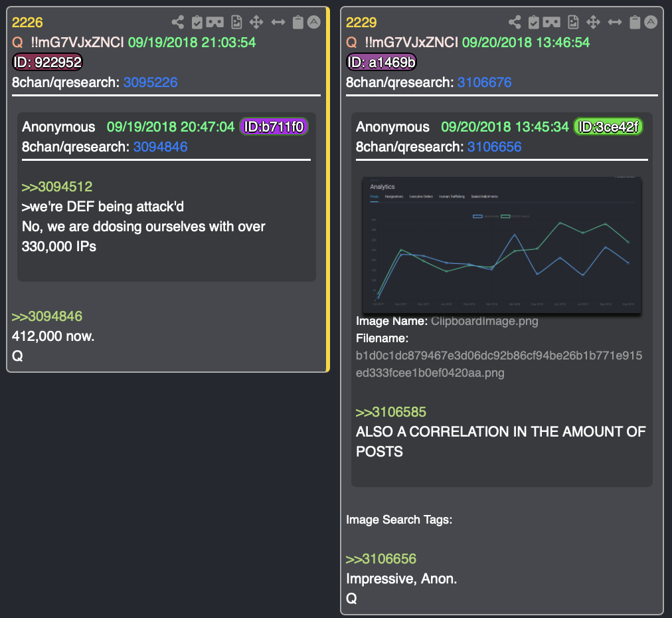Viewport: 672px width, 618px height.
Task: Click tripcode !!mG7VJxZNCI on post 2229
Action: (x=412, y=43)
